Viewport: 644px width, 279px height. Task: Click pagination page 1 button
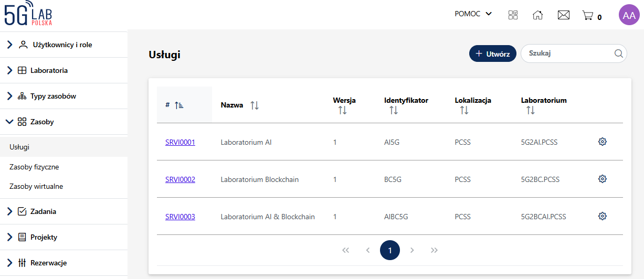(x=389, y=250)
